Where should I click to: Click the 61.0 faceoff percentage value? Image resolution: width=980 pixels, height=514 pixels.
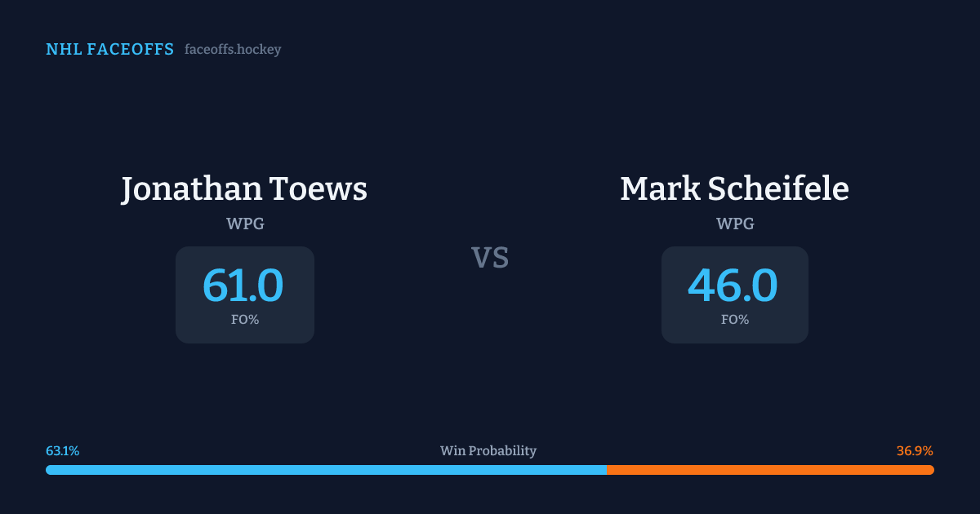click(x=243, y=286)
